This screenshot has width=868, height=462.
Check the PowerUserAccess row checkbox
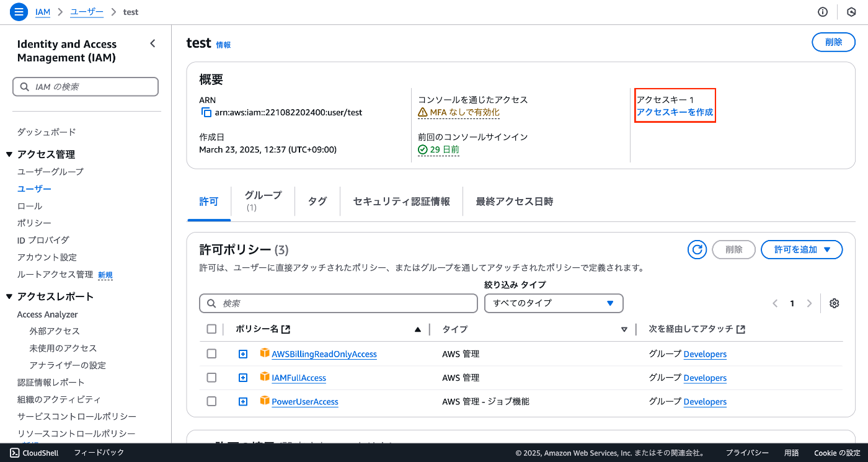211,401
